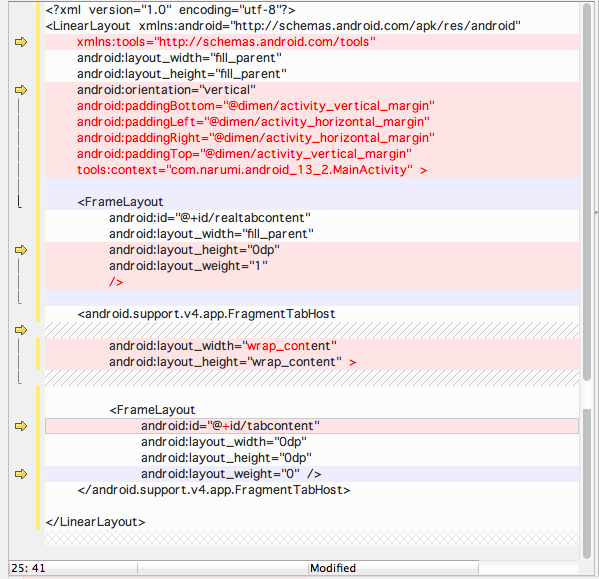Image resolution: width=599 pixels, height=579 pixels.
Task: Click the tools:context MainActivity line
Action: [252, 170]
